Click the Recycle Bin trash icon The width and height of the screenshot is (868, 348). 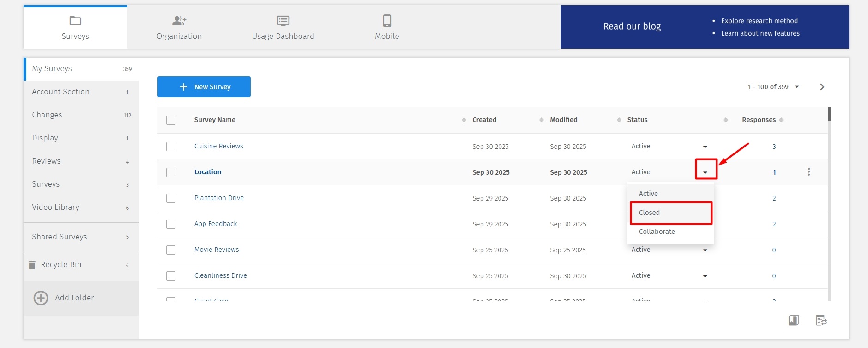pos(32,265)
